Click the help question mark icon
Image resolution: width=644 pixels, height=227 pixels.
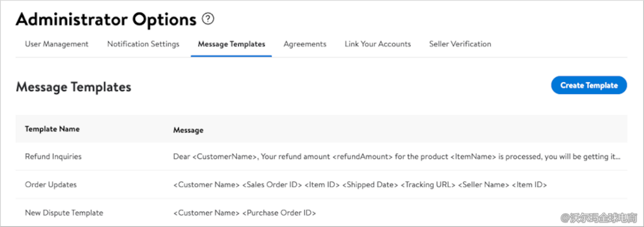point(208,19)
